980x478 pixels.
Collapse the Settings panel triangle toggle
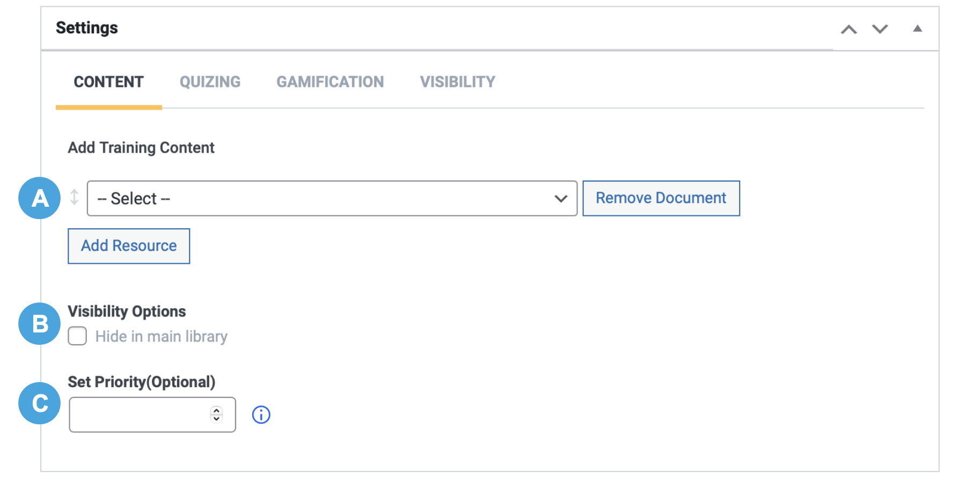[x=917, y=28]
